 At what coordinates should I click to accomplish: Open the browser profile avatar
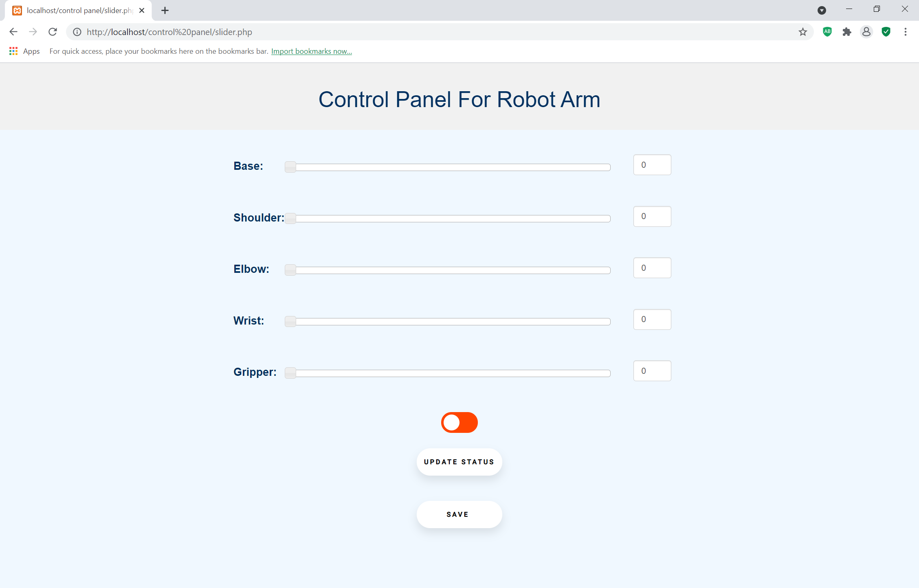pyautogui.click(x=866, y=32)
